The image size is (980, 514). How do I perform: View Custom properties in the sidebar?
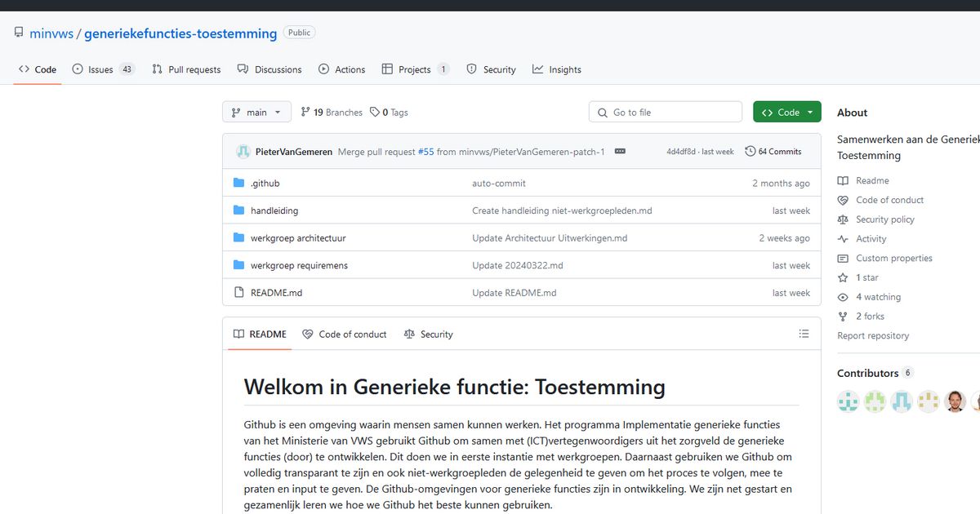(x=886, y=258)
